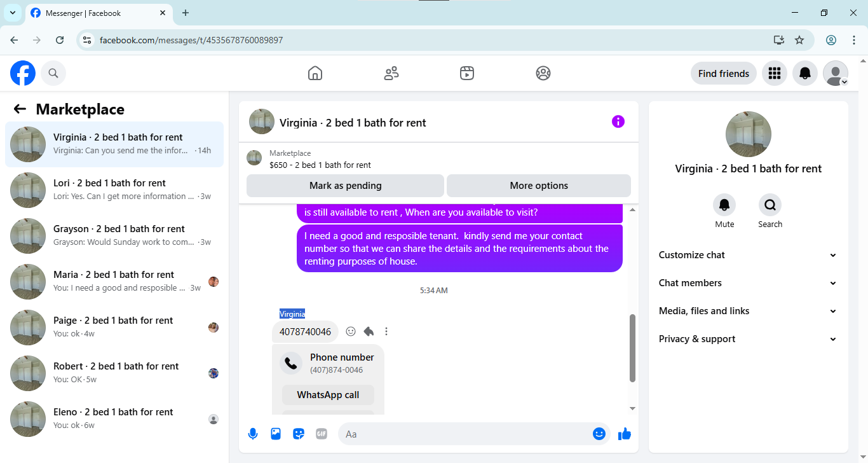Select the Messenger | Facebook tab
868x463 pixels.
pos(99,13)
